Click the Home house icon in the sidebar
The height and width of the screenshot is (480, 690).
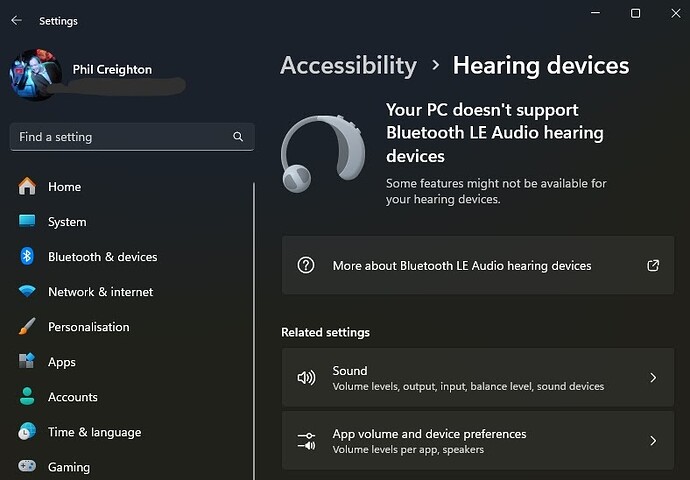coord(27,186)
